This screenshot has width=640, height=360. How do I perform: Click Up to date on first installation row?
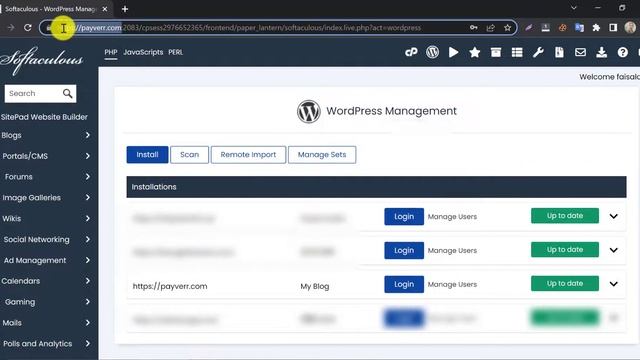[565, 216]
